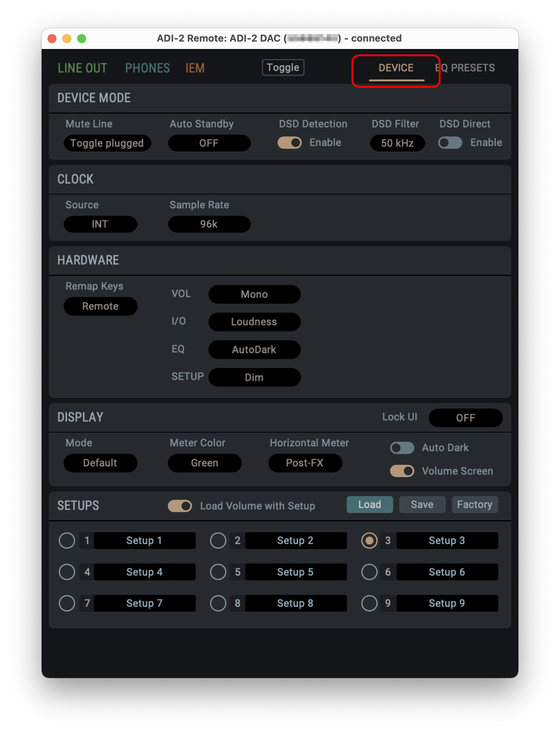This screenshot has height=733, width=560.
Task: Open the Lock UI OFF dropdown
Action: tap(465, 418)
